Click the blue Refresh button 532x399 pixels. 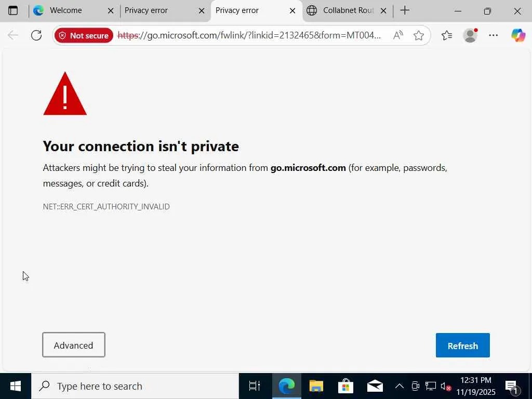462,345
